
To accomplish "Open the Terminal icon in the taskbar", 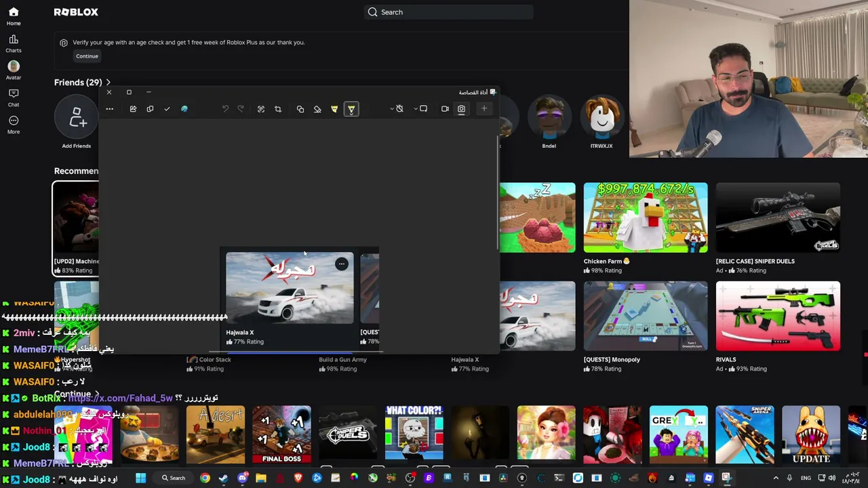I will coord(559,479).
